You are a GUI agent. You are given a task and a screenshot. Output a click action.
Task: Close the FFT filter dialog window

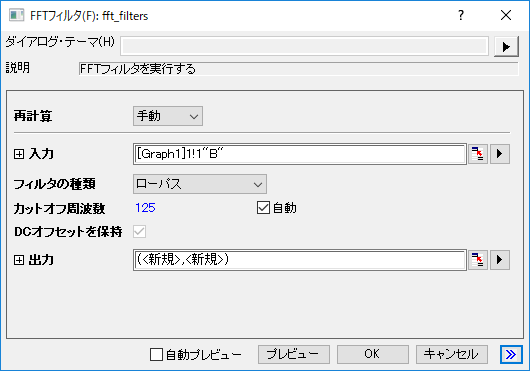(506, 15)
